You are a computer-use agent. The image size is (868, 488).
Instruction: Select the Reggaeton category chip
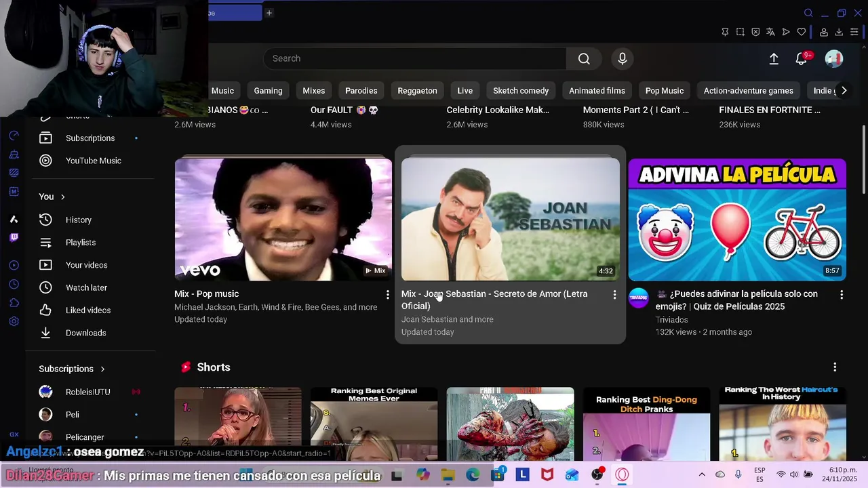point(417,91)
